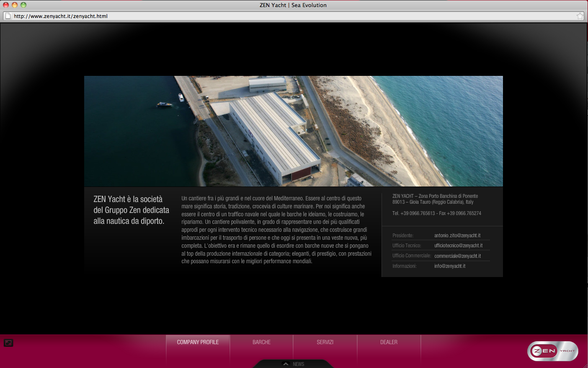Click the commerciale@zenyacht.it email link

point(457,256)
